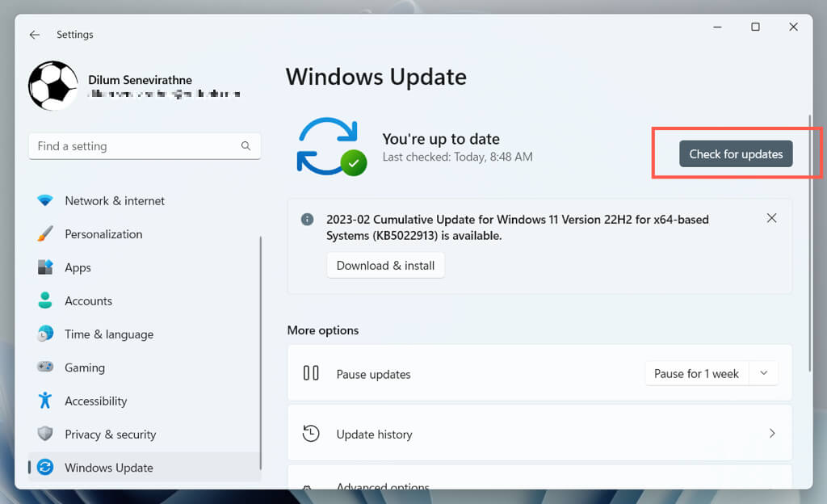
Task: Click the Gaming controller icon
Action: pos(45,367)
